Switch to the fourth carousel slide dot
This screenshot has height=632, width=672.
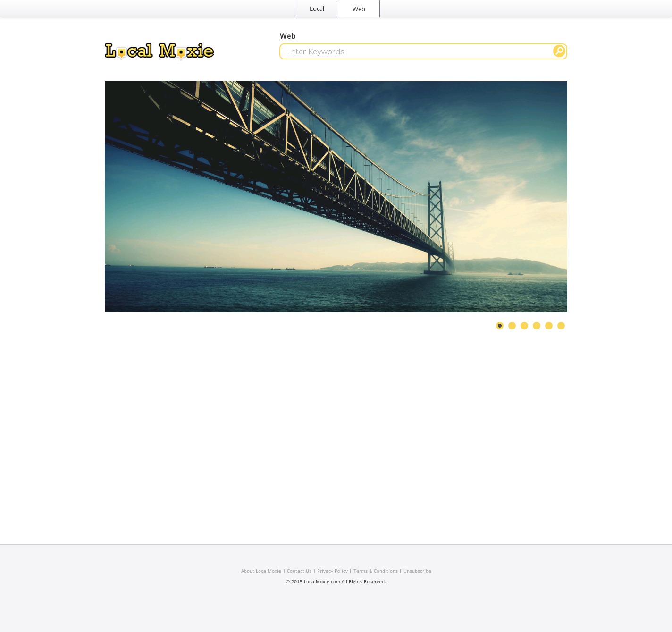point(537,326)
